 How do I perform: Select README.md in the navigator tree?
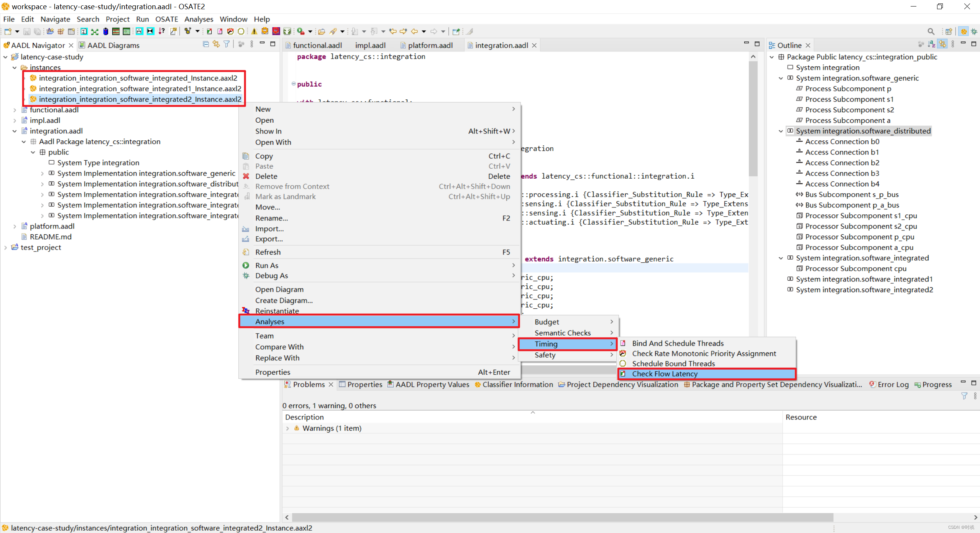pyautogui.click(x=51, y=237)
